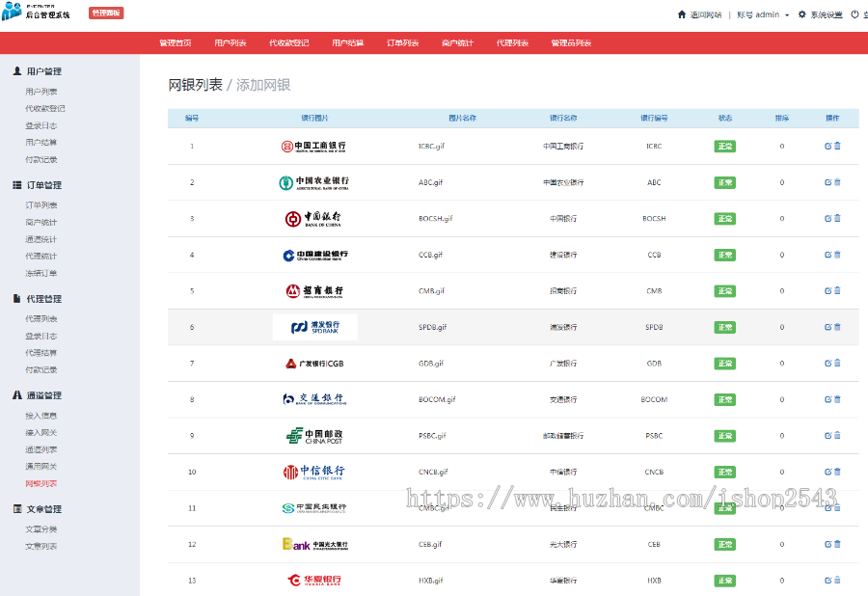This screenshot has width=868, height=596.
Task: Toggle the 正常 status badge for ICBC
Action: pyautogui.click(x=724, y=147)
